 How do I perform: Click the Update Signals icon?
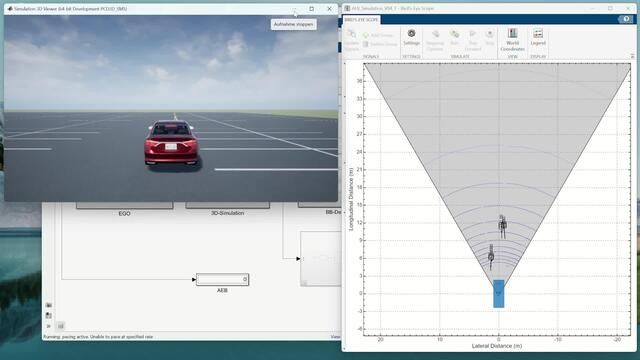351,40
